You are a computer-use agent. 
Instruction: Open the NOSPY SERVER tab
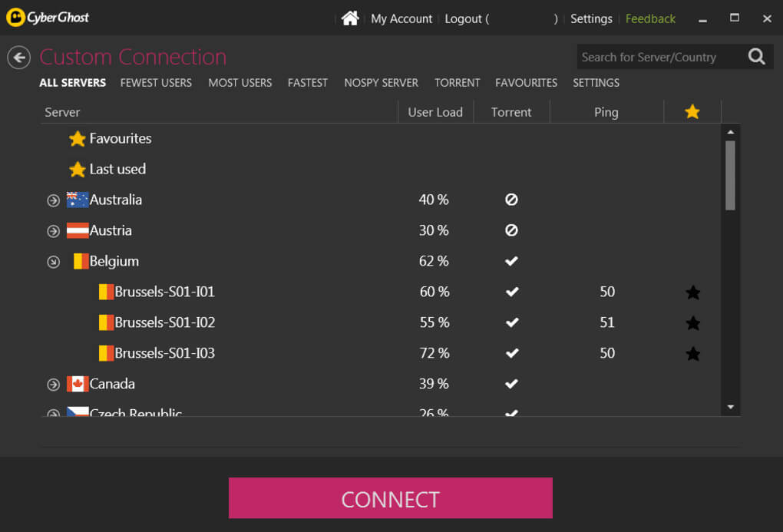(x=381, y=83)
